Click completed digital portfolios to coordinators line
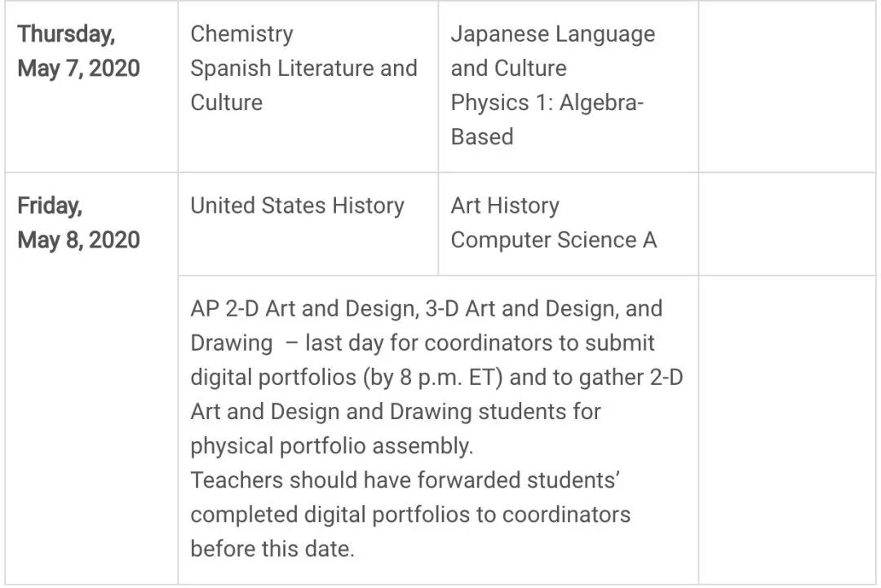The width and height of the screenshot is (881, 588). point(410,515)
